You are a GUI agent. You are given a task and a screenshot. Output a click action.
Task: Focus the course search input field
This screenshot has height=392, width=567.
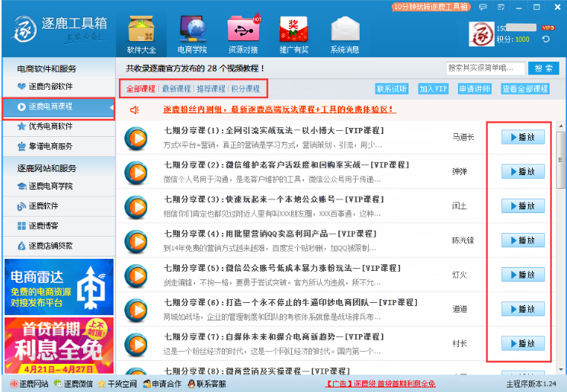(485, 68)
